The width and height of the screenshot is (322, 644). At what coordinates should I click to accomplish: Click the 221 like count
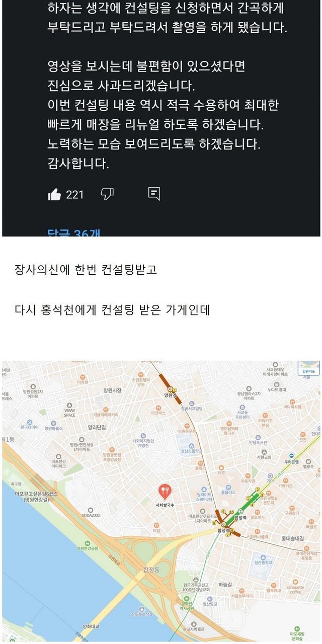coord(75,194)
